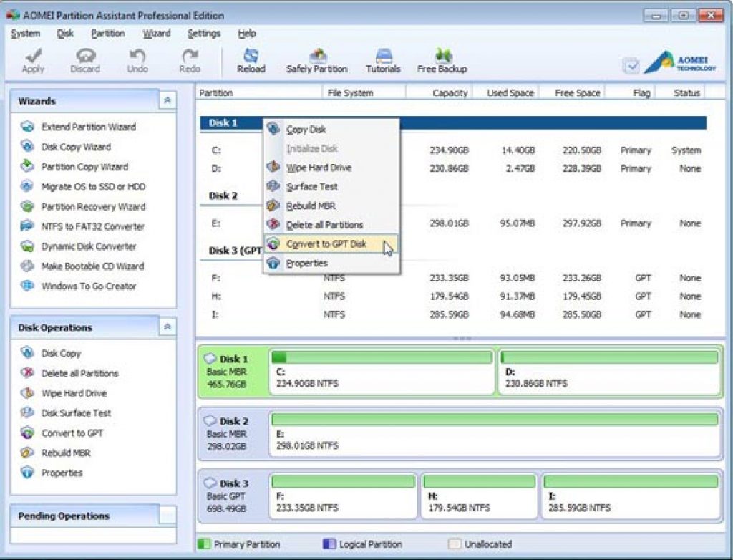Image resolution: width=733 pixels, height=560 pixels.
Task: Expand the Pending Operations panel
Action: 168,516
